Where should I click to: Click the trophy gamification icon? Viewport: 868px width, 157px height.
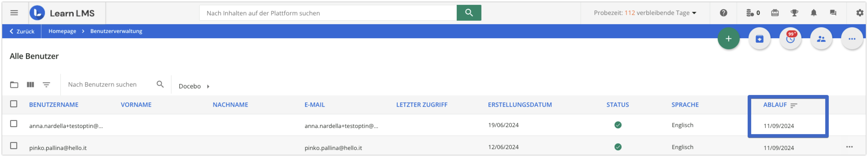(x=794, y=13)
